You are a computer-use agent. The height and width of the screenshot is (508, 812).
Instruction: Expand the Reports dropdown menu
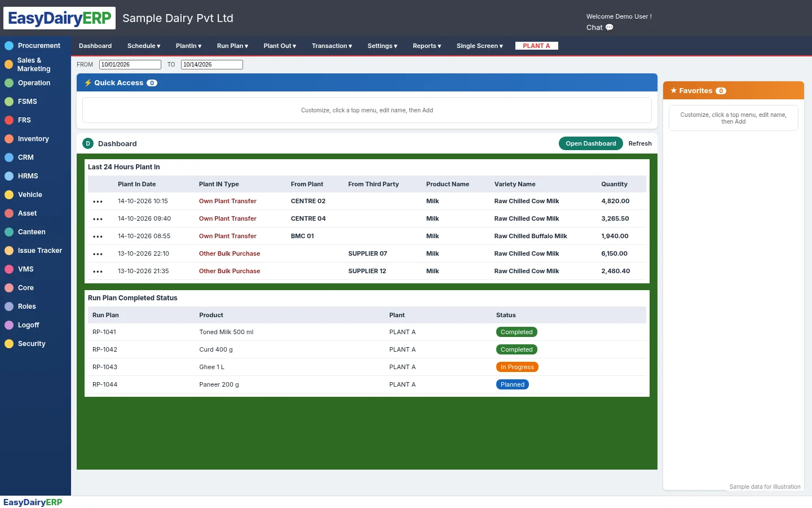tap(427, 46)
